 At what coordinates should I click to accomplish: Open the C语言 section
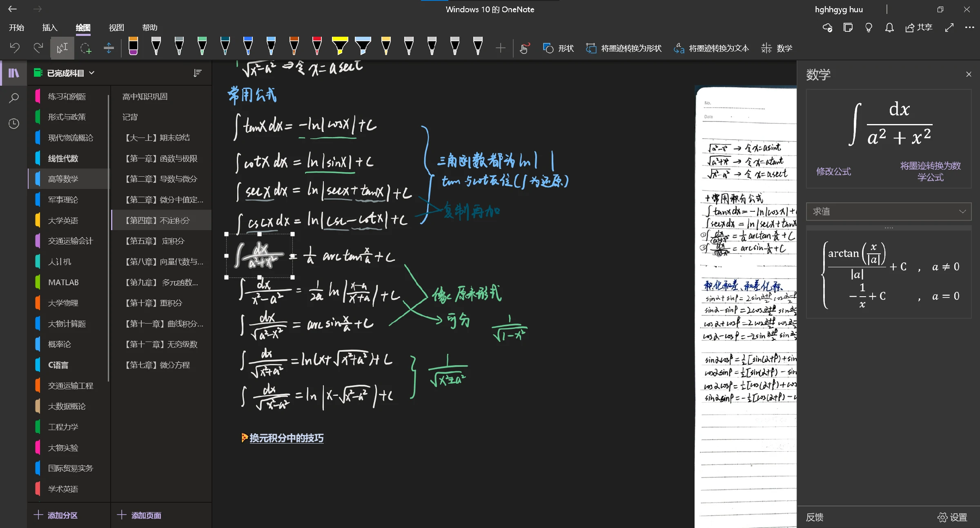[x=69, y=365]
